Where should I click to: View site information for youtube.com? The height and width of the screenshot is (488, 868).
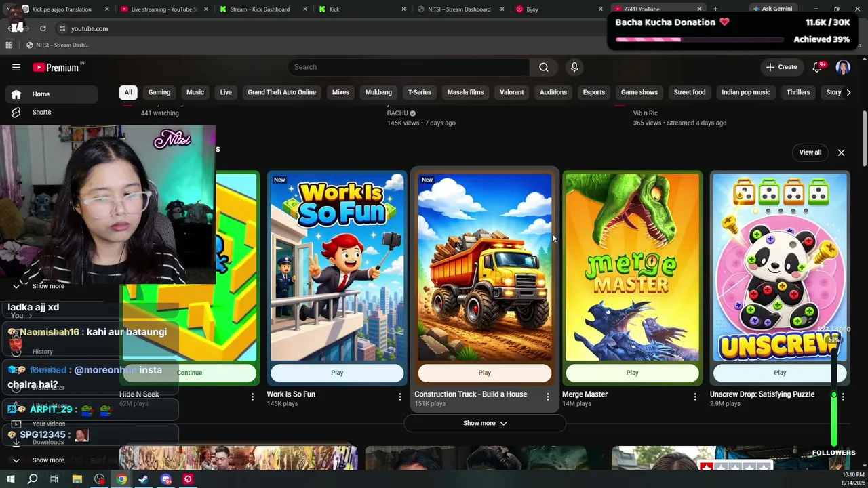[62, 28]
